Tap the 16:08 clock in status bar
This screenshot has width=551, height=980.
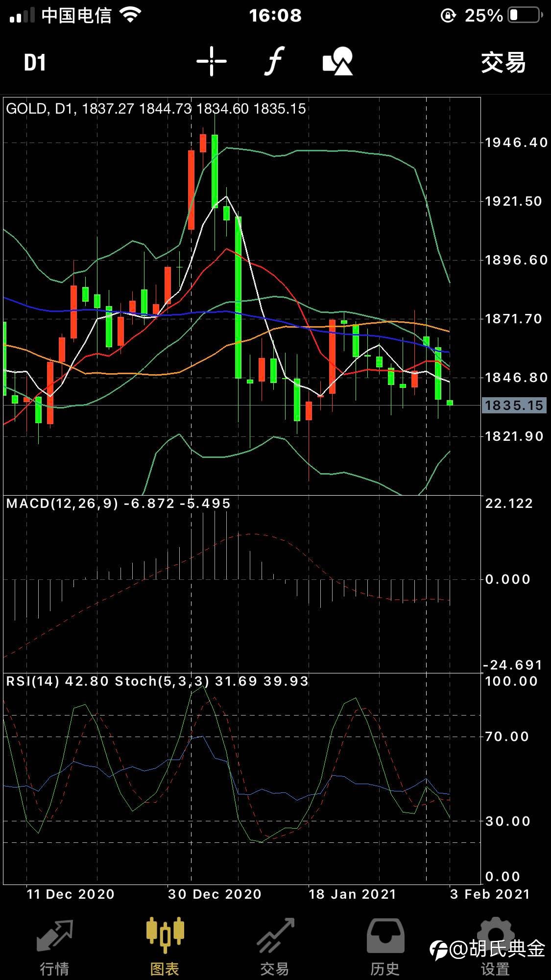(275, 15)
